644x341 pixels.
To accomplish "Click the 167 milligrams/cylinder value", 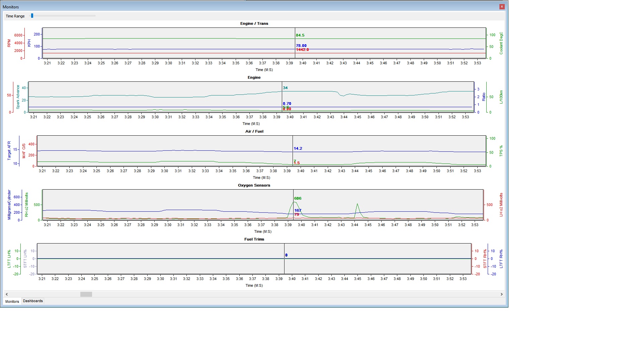I will (x=298, y=210).
